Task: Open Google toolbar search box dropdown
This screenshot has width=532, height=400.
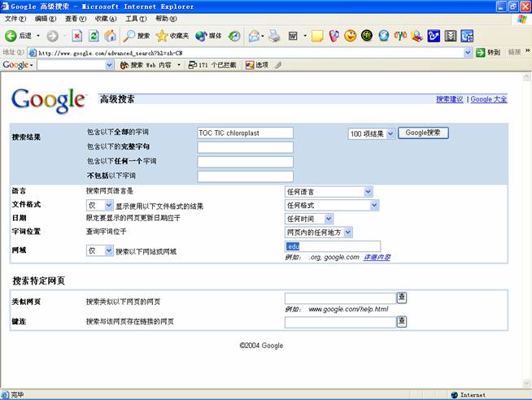Action: (109, 65)
